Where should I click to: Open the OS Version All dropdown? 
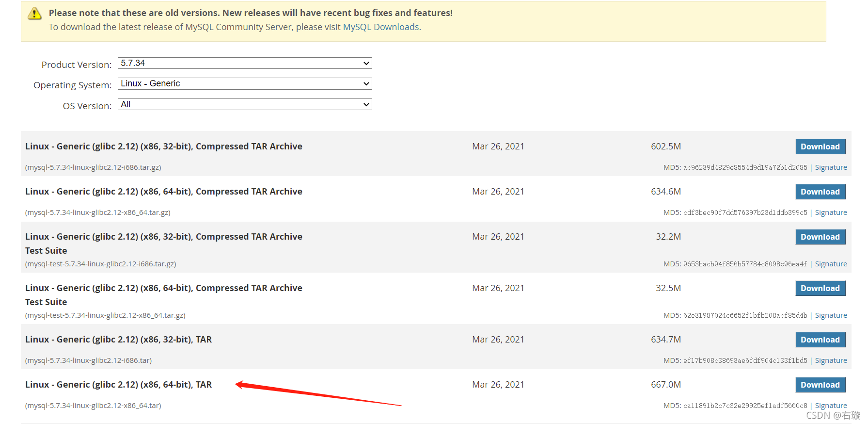click(x=245, y=104)
